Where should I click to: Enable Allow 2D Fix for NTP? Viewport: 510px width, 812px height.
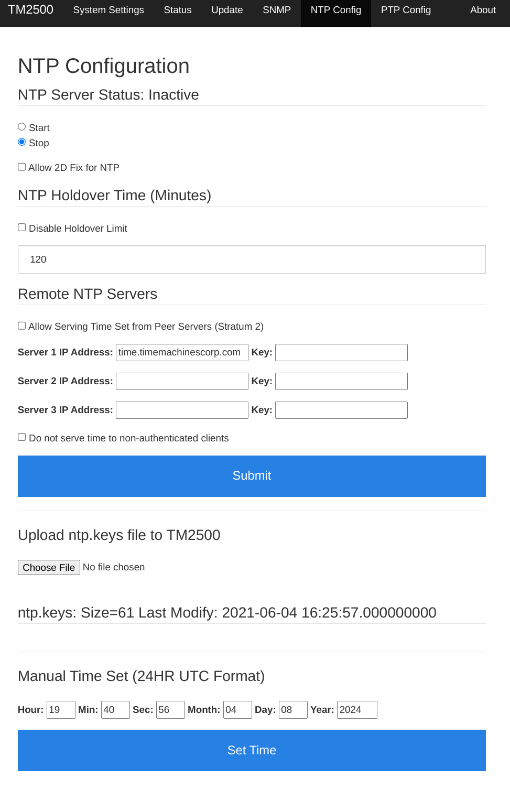pyautogui.click(x=22, y=167)
